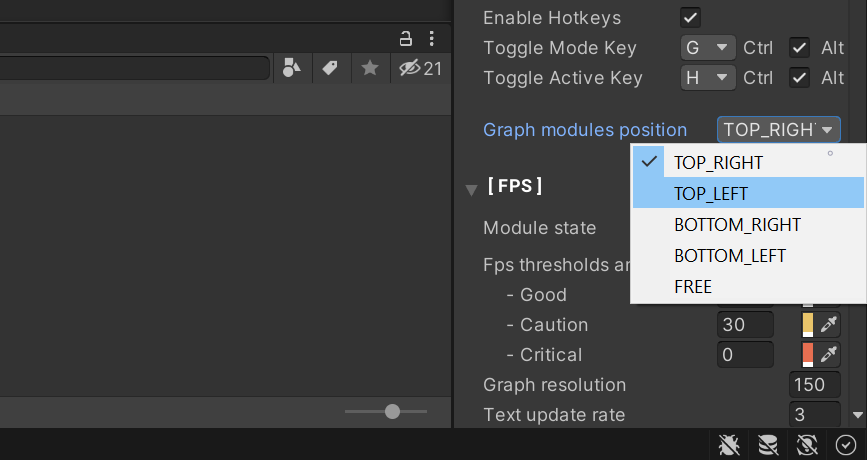Uncheck the Enable Hotkeys checkbox

coord(690,17)
